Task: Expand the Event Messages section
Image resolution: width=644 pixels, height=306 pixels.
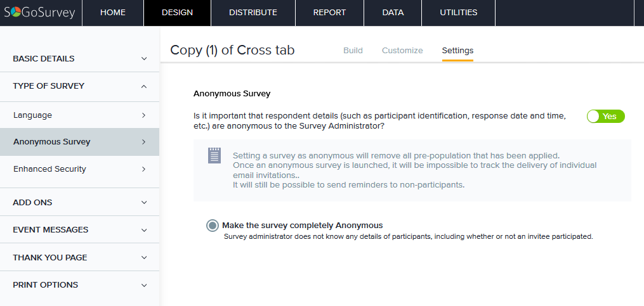Action: pos(79,230)
